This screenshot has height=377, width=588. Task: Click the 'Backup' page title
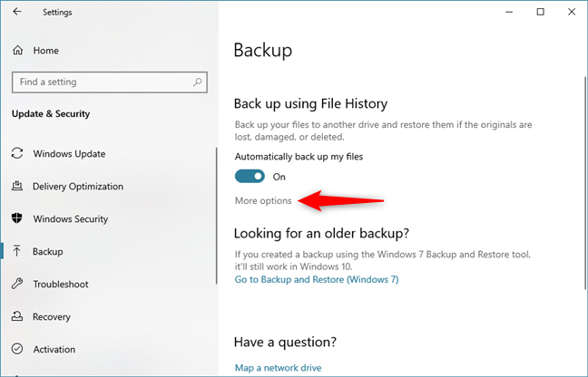pos(263,51)
